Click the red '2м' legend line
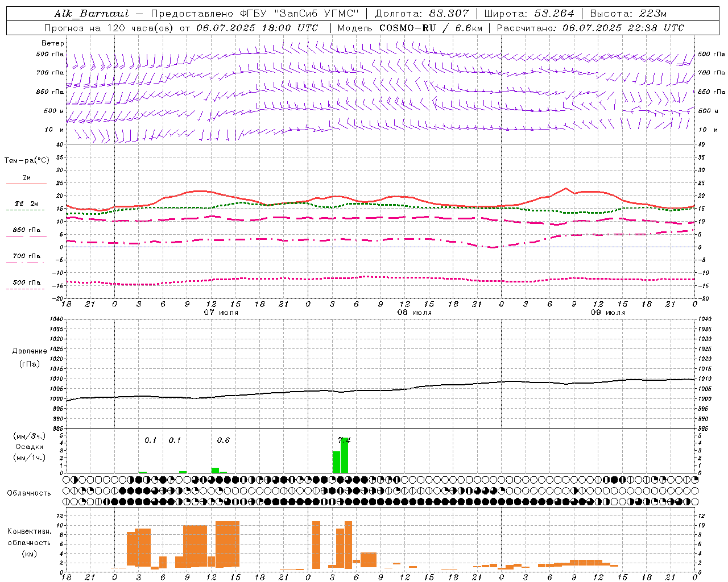Viewport: 728px width, 582px height. [x=26, y=184]
